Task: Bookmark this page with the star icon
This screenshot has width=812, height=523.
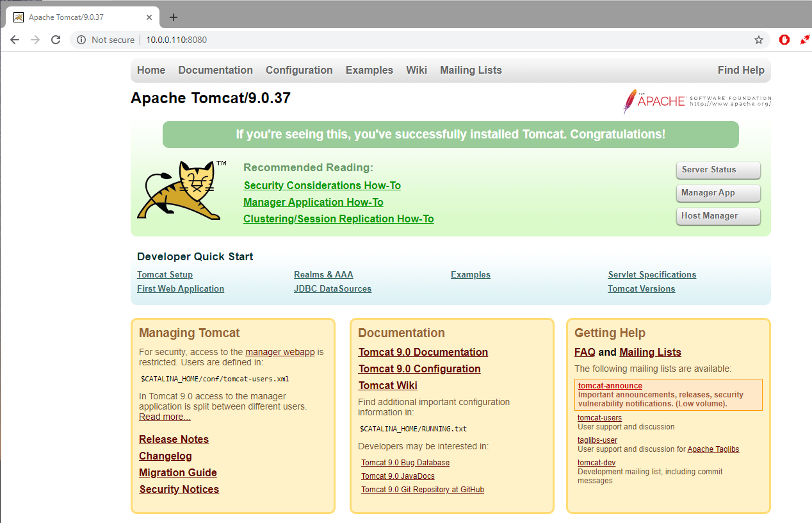Action: 759,40
